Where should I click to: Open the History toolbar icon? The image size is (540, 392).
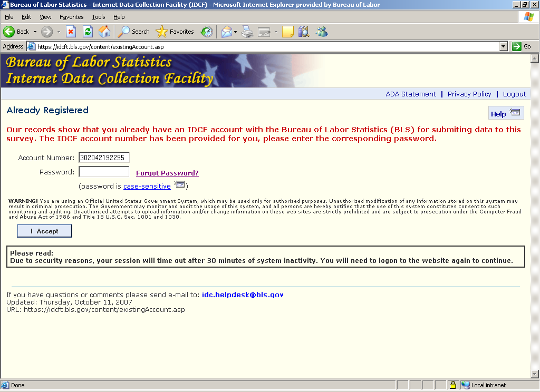pyautogui.click(x=207, y=32)
